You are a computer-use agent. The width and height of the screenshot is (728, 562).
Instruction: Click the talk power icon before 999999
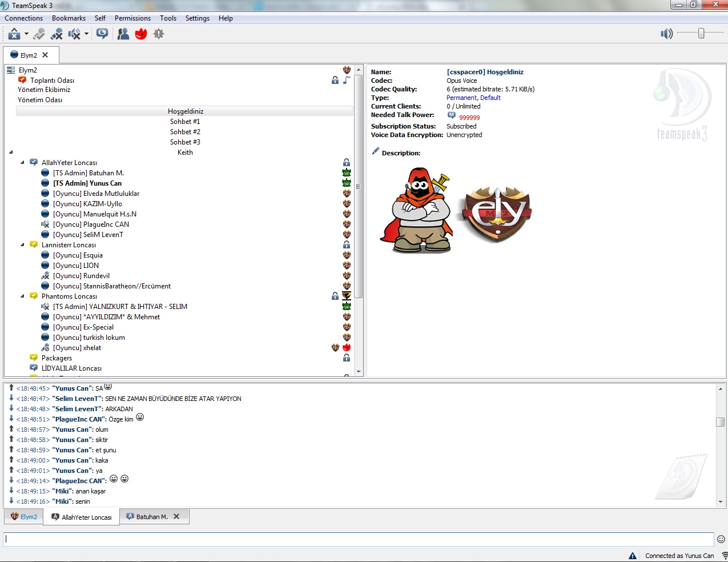point(452,116)
